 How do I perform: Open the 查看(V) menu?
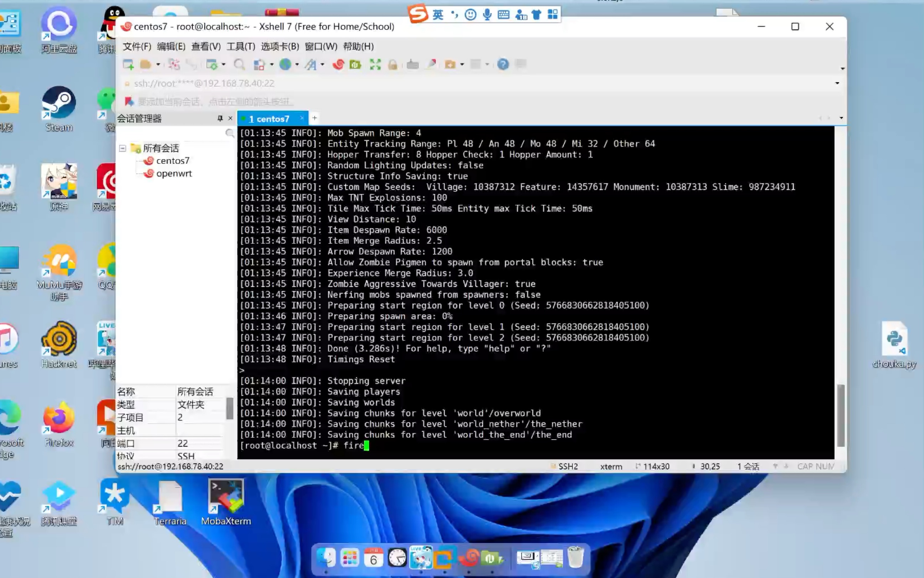pyautogui.click(x=206, y=46)
